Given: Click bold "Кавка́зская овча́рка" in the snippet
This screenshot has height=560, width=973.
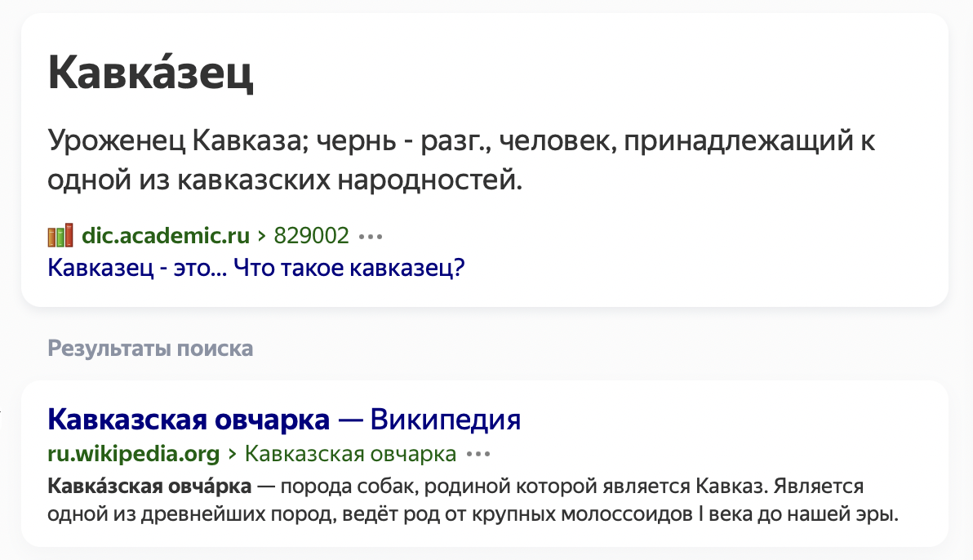Looking at the screenshot, I should point(150,487).
